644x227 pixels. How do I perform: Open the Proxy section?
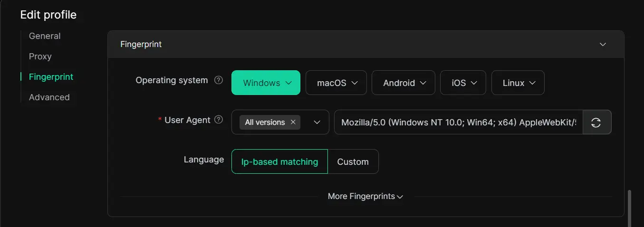click(x=40, y=57)
